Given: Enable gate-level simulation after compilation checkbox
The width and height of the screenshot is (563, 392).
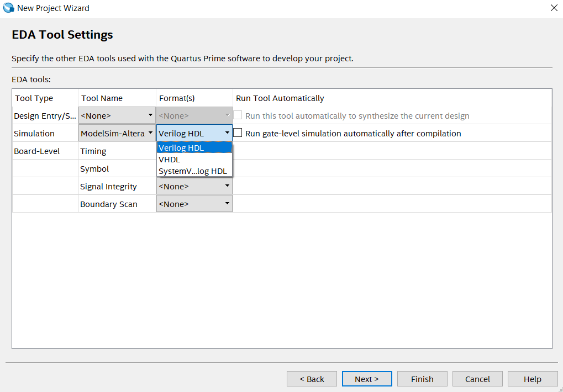Looking at the screenshot, I should pyautogui.click(x=238, y=133).
